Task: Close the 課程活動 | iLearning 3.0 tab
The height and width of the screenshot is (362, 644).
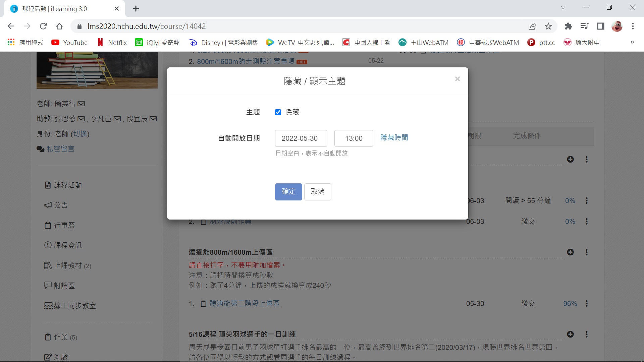Action: coord(117,9)
